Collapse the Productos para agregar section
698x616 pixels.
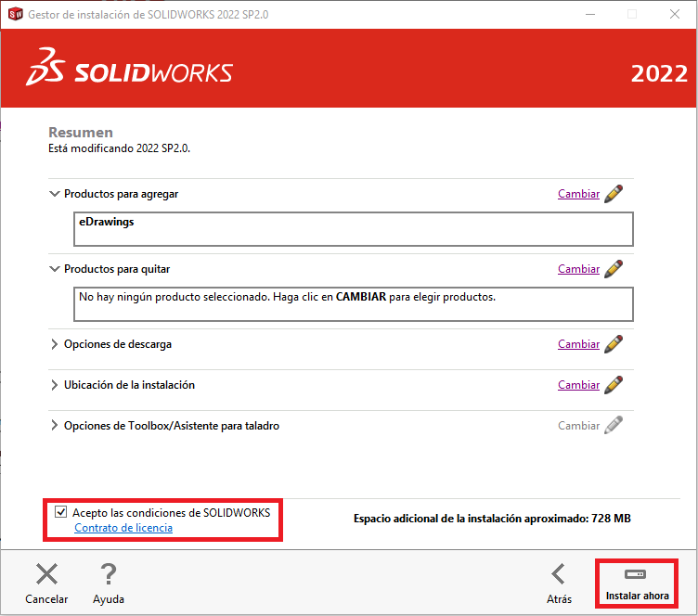pos(55,194)
